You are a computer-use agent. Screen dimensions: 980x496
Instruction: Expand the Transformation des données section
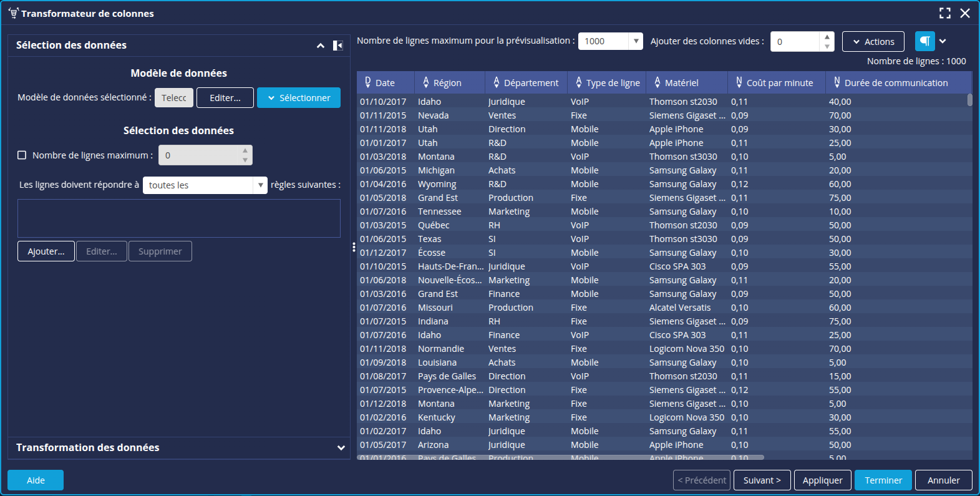341,448
